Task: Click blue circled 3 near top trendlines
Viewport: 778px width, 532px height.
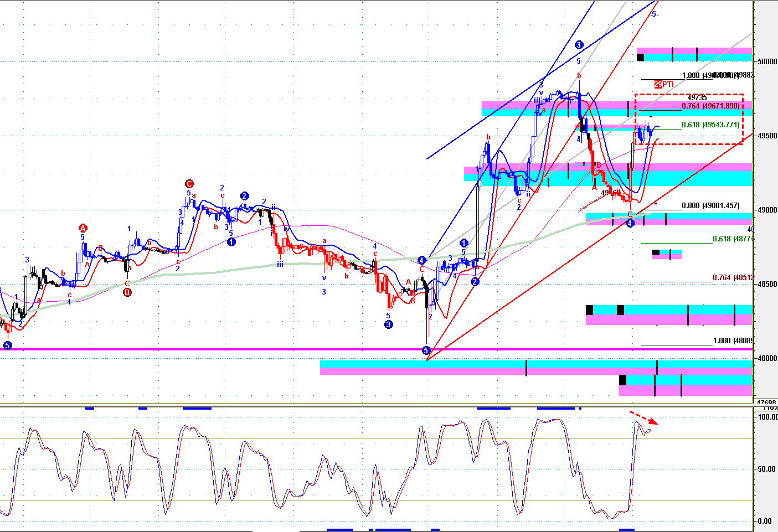Action: coord(579,45)
